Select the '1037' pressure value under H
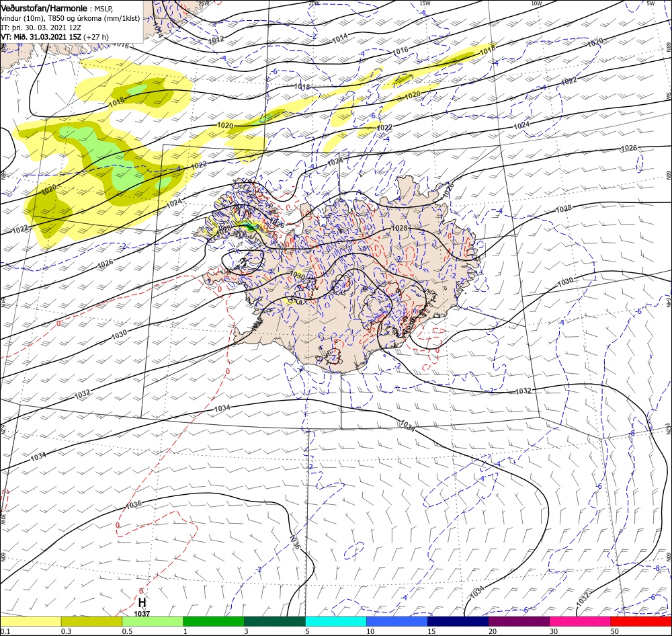This screenshot has height=636, width=672. (x=142, y=614)
